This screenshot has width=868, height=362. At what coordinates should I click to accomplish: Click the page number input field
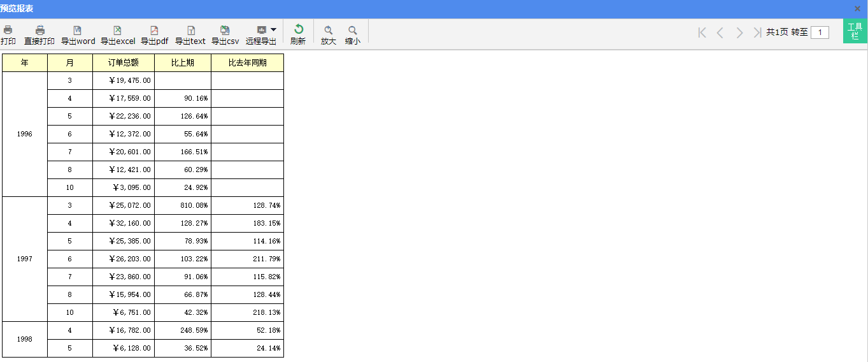(820, 33)
